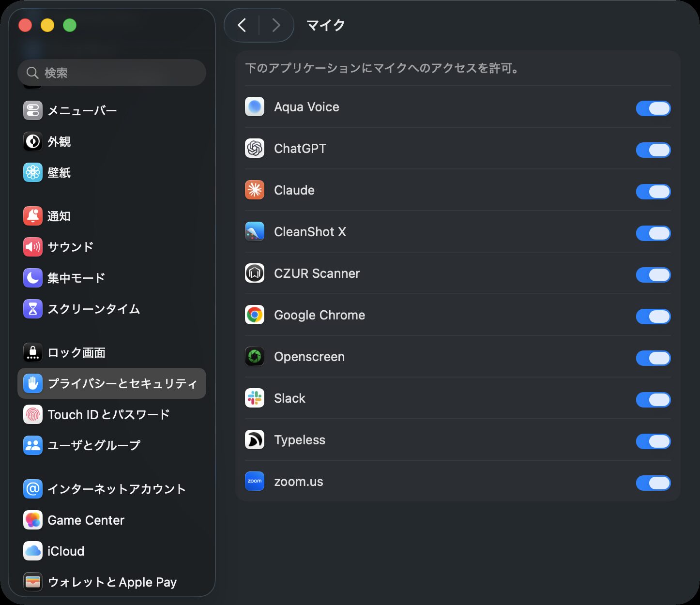Click the CleanShot X app icon
The image size is (700, 605).
tap(255, 232)
